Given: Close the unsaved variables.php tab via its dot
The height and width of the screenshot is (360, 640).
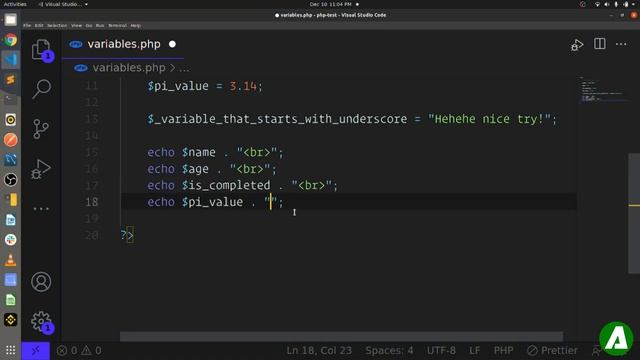Looking at the screenshot, I should click(x=172, y=44).
